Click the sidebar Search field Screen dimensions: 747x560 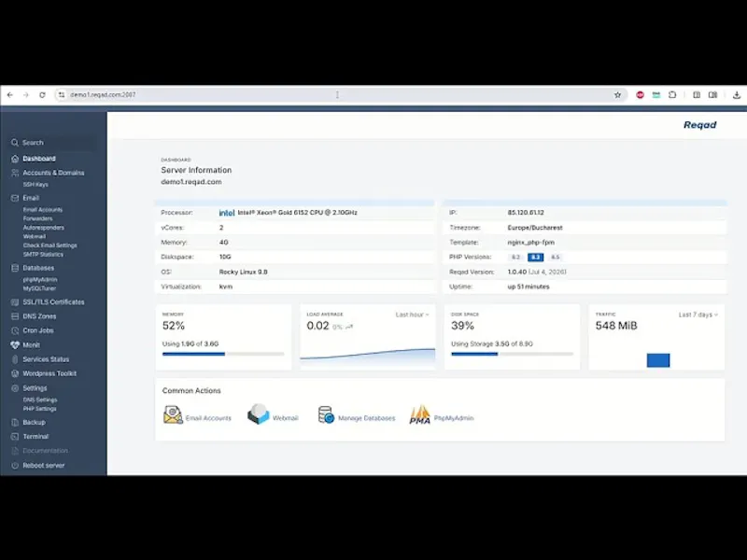[x=53, y=143]
